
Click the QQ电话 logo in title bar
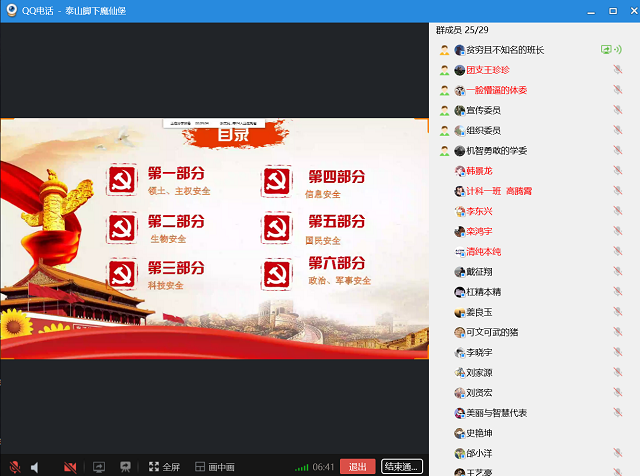point(10,10)
